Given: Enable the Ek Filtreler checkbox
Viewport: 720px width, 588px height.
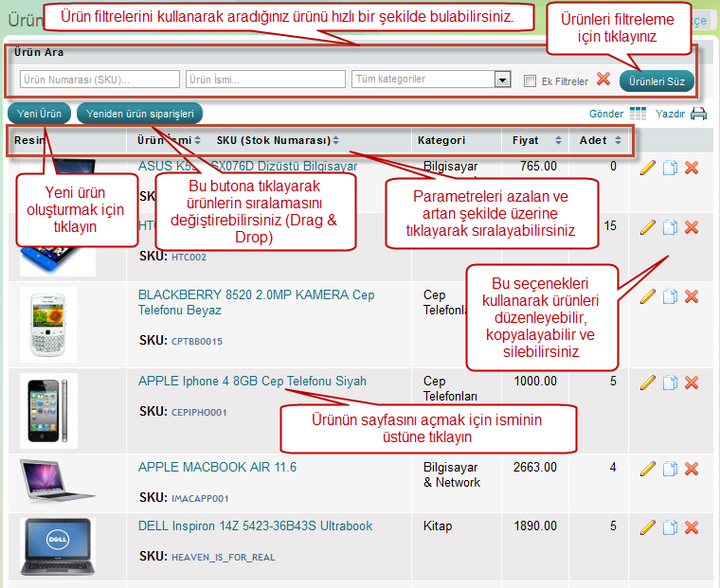Looking at the screenshot, I should [531, 81].
